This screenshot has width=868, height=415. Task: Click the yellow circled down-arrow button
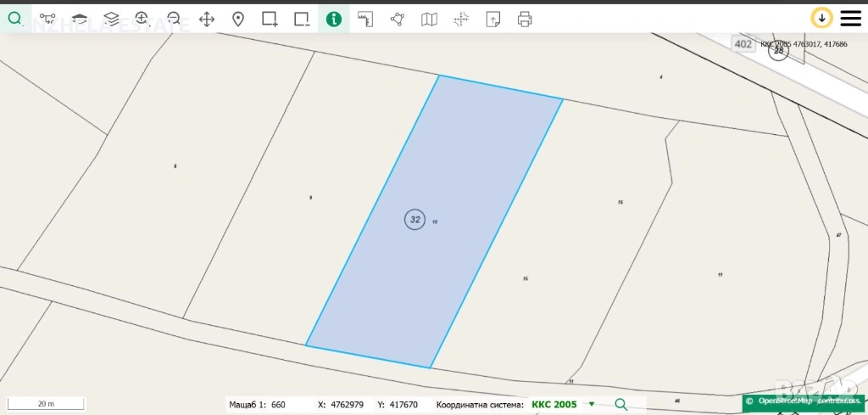click(821, 18)
